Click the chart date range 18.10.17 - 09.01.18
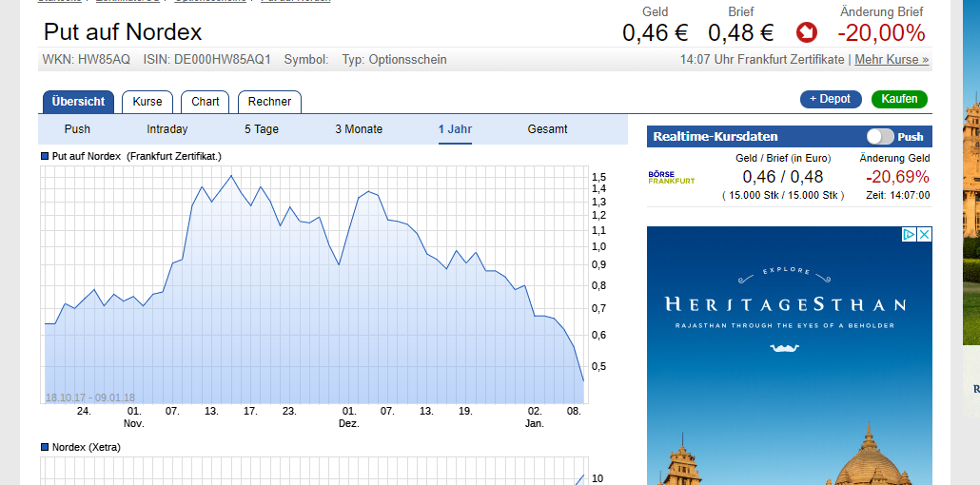The image size is (980, 485). click(x=90, y=398)
